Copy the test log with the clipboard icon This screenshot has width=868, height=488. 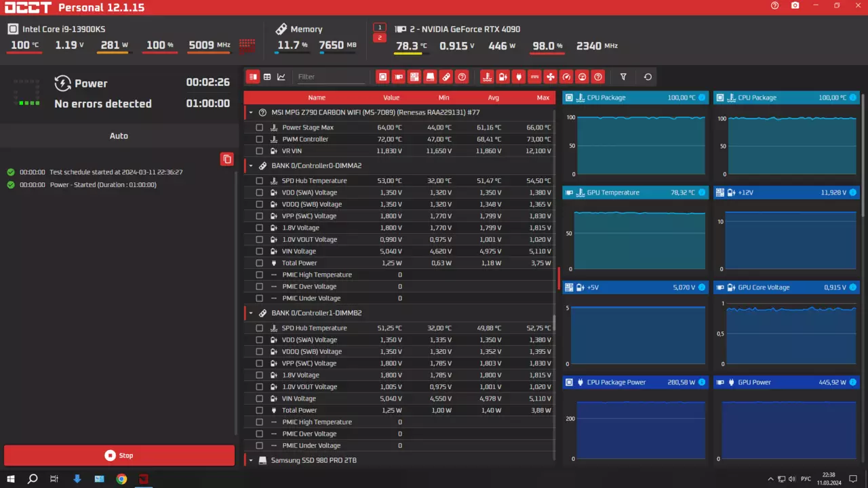227,159
